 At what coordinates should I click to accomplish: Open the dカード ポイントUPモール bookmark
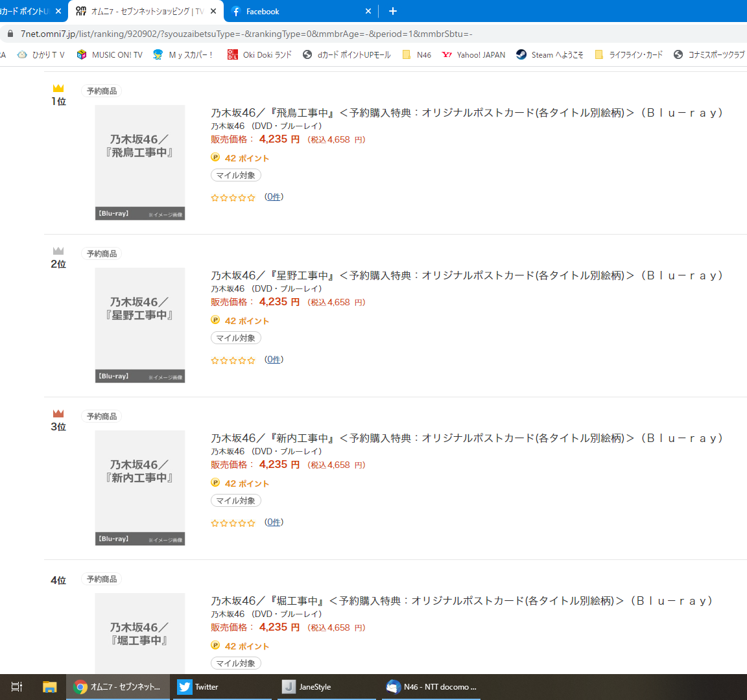(346, 54)
